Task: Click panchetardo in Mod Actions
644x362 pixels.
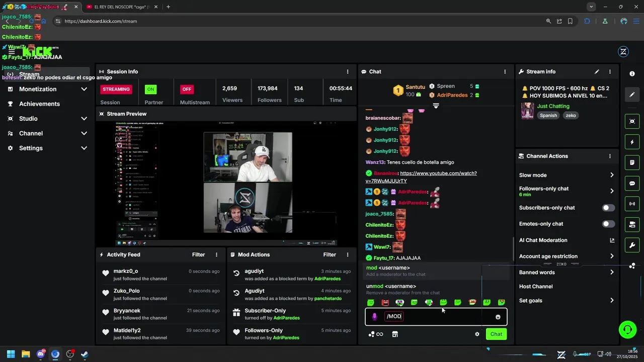Action: (x=328, y=299)
